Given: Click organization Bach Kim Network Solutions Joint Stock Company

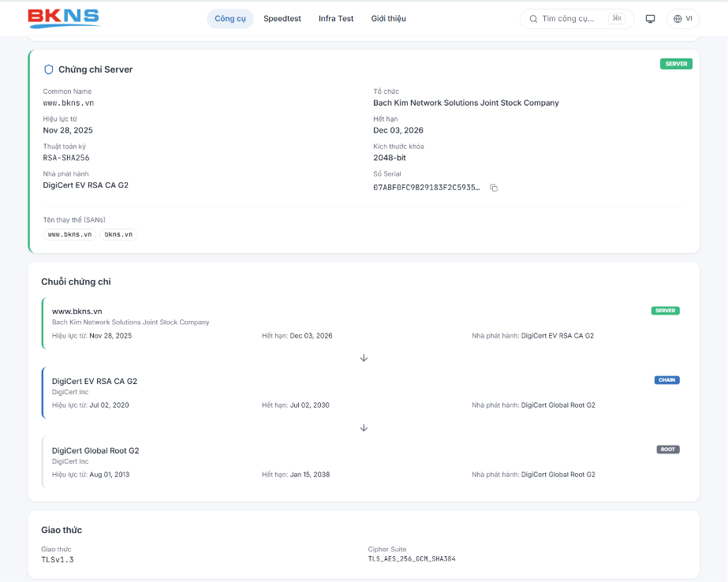Looking at the screenshot, I should (x=466, y=103).
